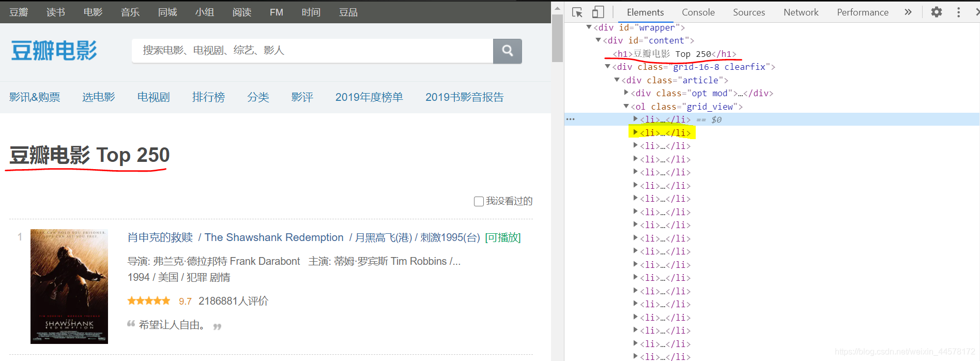
Task: Open 读书 in top navigation
Action: [x=56, y=12]
